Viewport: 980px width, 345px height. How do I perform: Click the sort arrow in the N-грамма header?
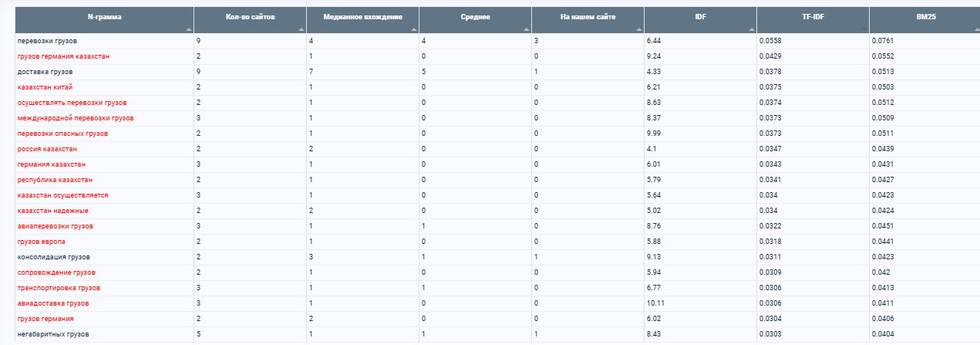(189, 29)
